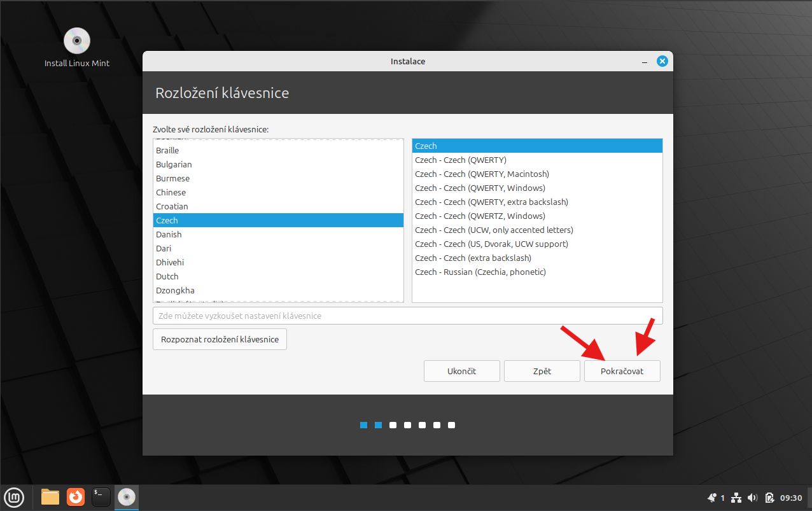The height and width of the screenshot is (511, 812).
Task: Launch the Files folder icon in taskbar
Action: (50, 497)
